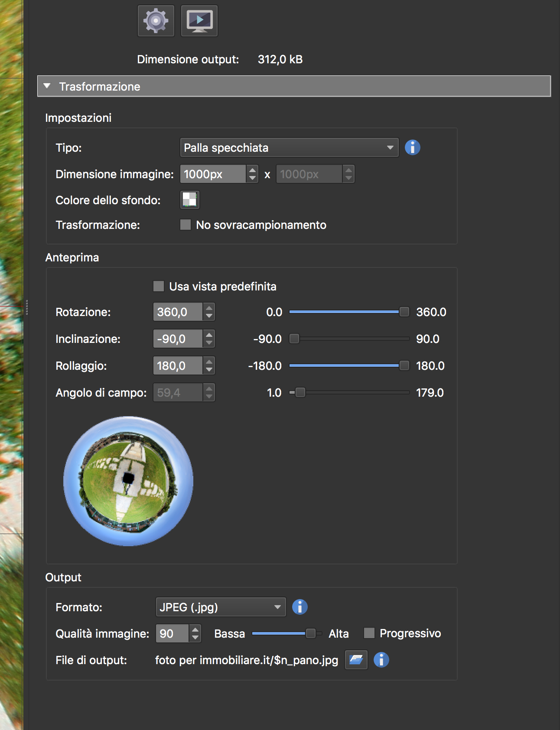Click the Rollaggio slider handle

pos(404,365)
